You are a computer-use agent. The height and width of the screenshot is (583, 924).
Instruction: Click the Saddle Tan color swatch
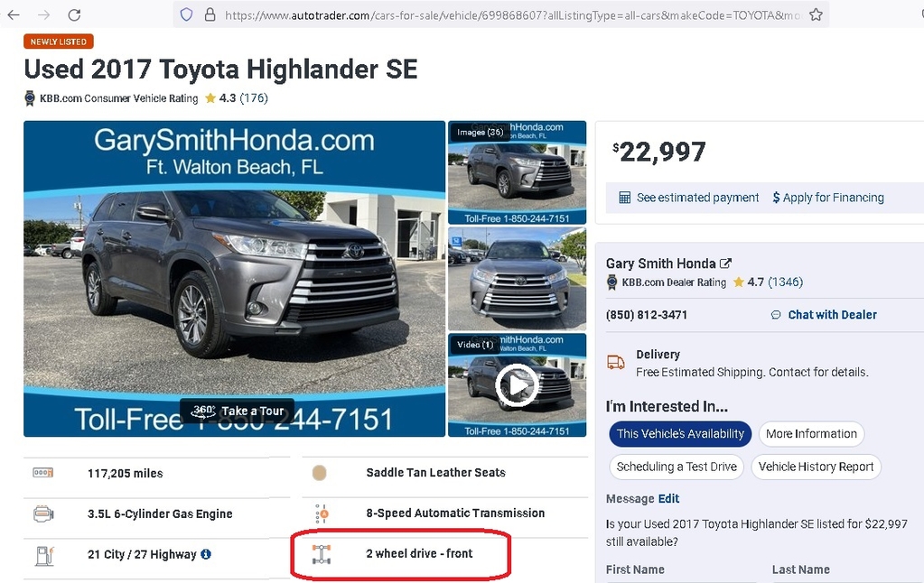coord(319,473)
